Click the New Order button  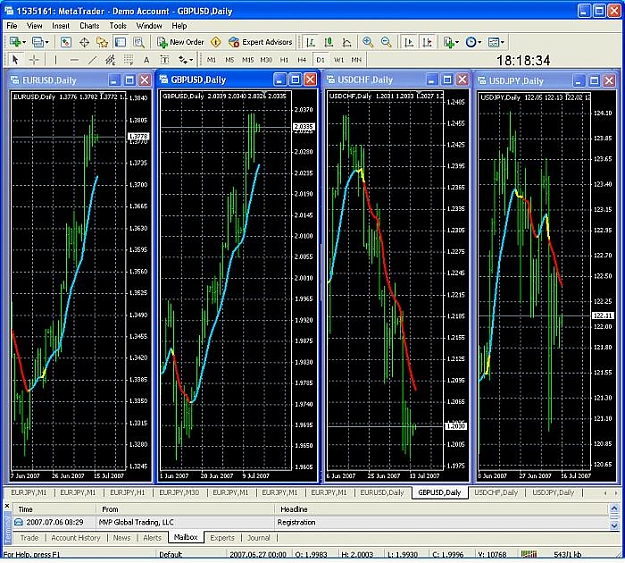180,42
